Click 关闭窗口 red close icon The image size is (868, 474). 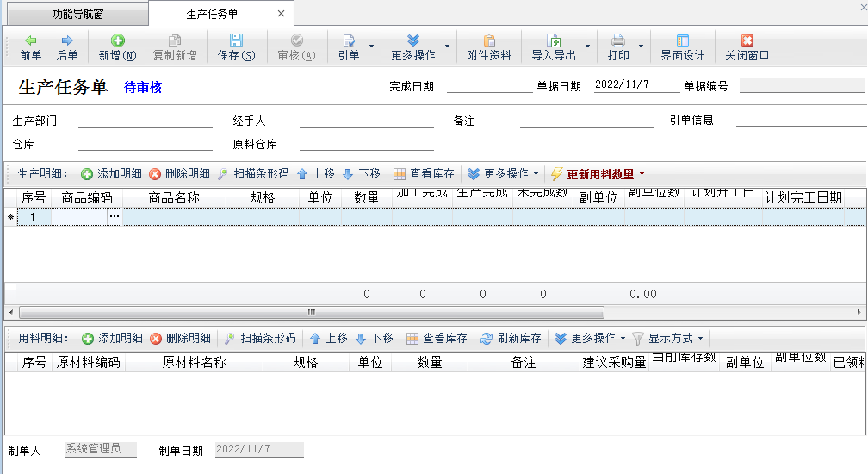[x=747, y=41]
